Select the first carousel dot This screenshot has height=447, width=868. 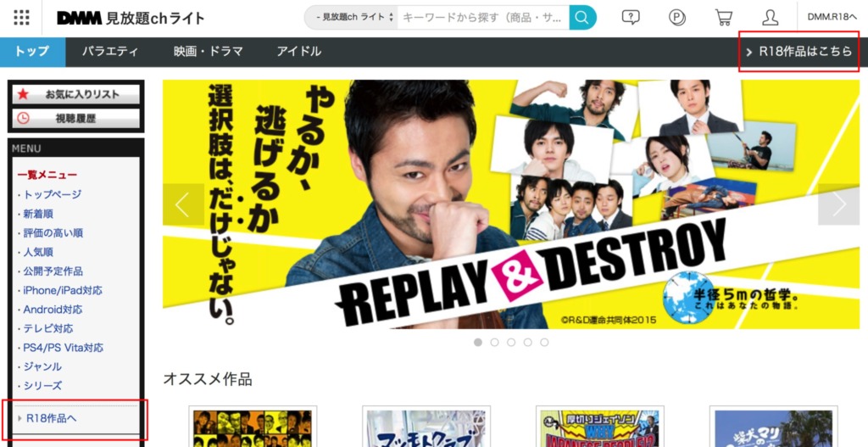tap(478, 343)
